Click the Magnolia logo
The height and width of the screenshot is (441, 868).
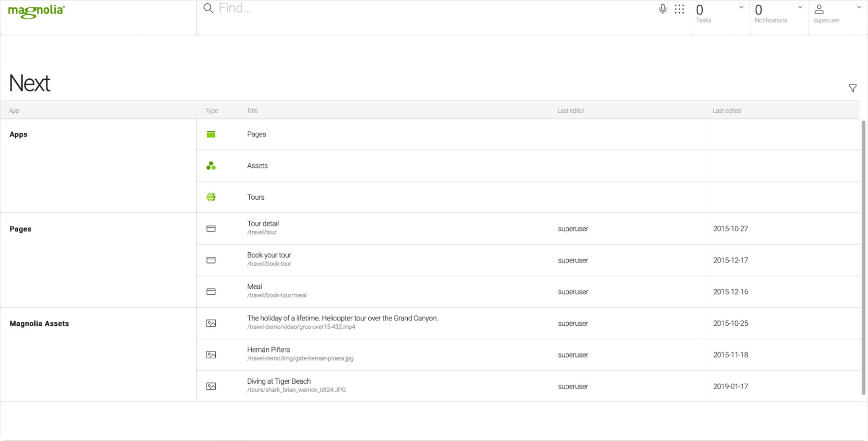[x=36, y=11]
